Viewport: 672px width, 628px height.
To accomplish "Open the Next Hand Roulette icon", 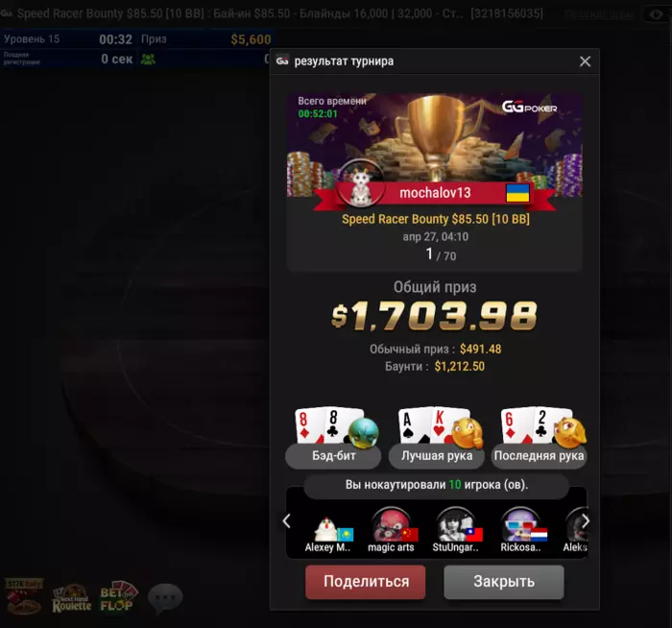I will [72, 598].
